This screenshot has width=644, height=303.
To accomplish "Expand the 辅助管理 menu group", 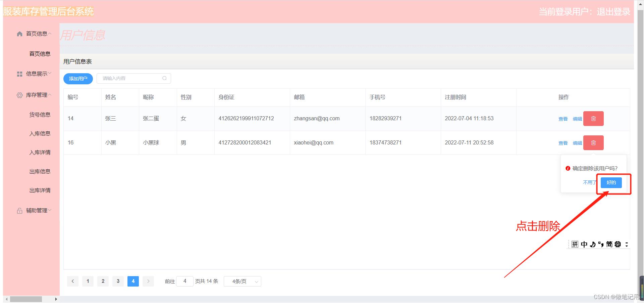I will coord(50,210).
